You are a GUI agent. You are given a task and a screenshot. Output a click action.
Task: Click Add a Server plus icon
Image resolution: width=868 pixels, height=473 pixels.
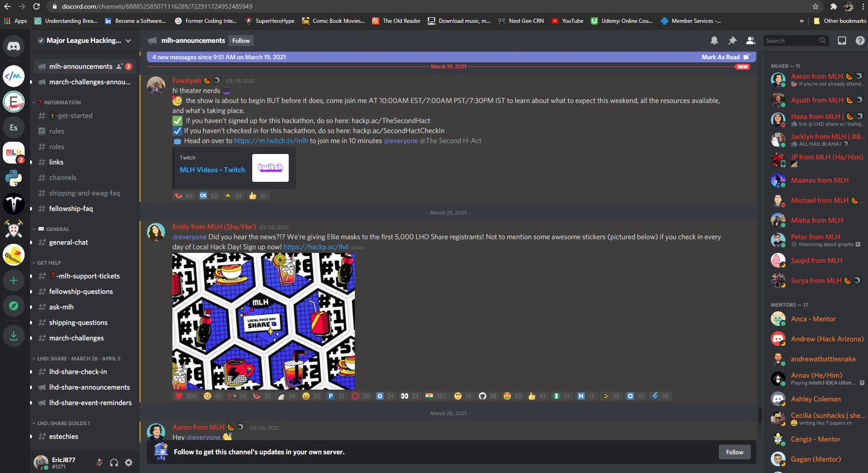pyautogui.click(x=14, y=280)
